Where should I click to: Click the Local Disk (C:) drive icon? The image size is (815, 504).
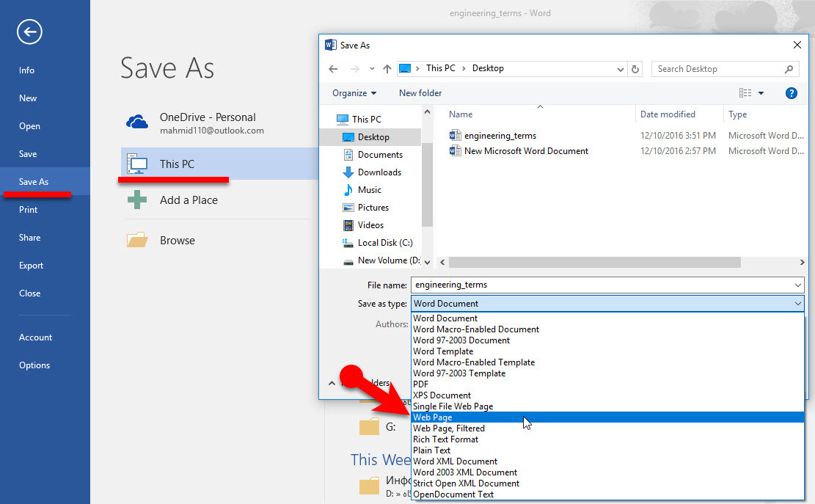point(348,243)
